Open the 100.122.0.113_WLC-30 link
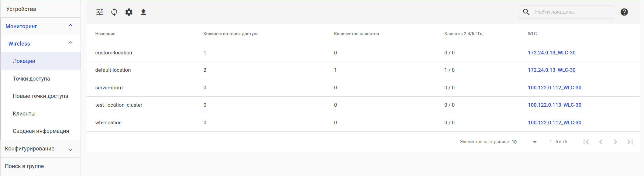This screenshot has height=176, width=644. [554, 105]
